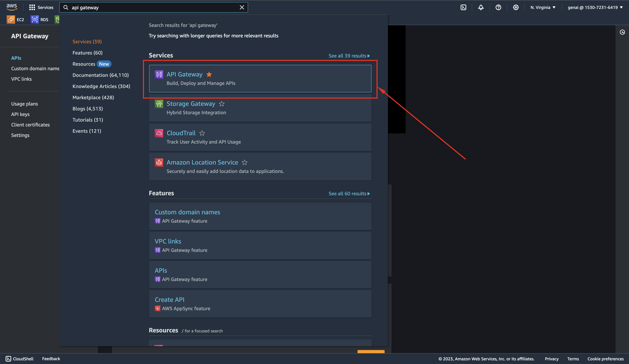This screenshot has height=364, width=629.
Task: Click the API Gateway purple service icon
Action: pos(159,74)
